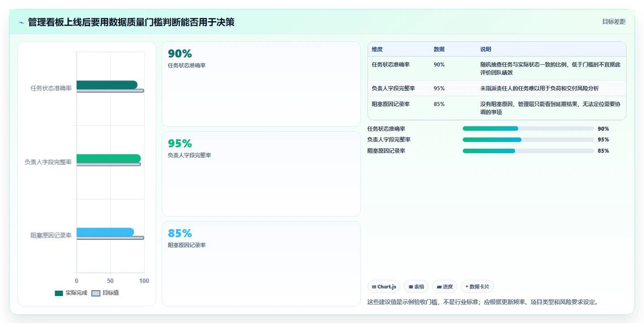Image resolution: width=644 pixels, height=323 pixels.
Task: Click the 50 tick label on chart axis
Action: [110, 281]
